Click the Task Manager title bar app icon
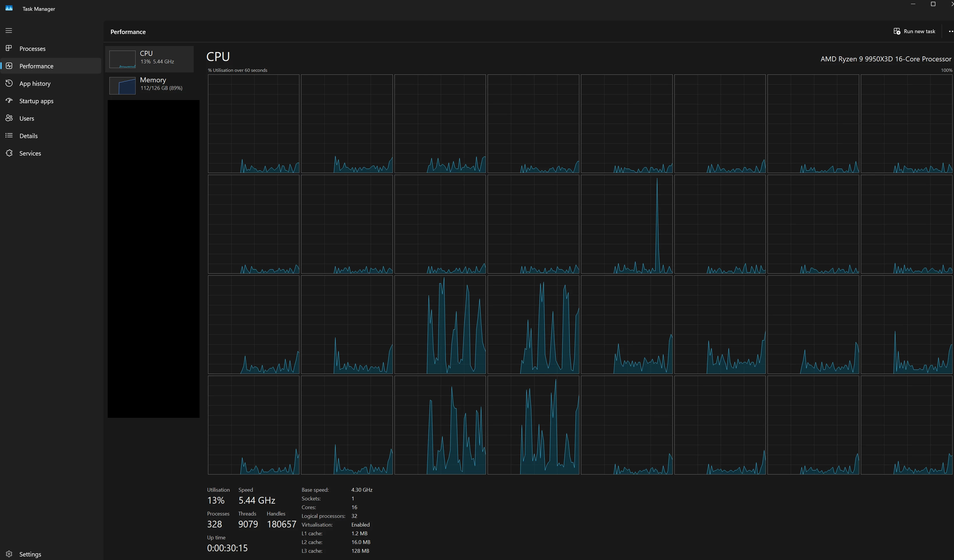The image size is (954, 560). (9, 8)
